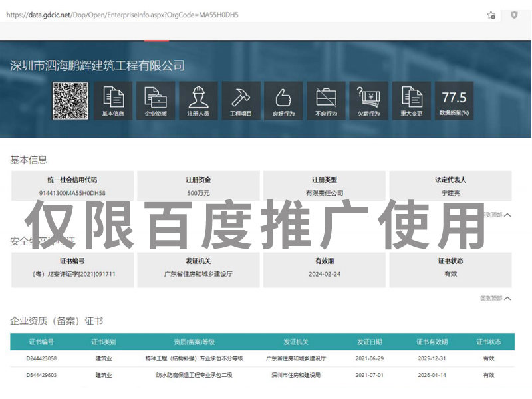Click the 企业资质（备案）证书 section heading

[57, 321]
